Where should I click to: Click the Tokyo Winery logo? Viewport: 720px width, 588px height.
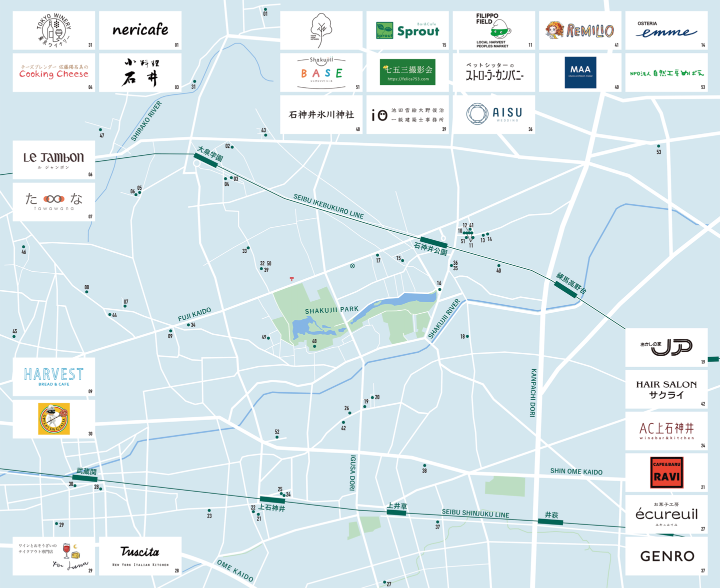coord(53,30)
